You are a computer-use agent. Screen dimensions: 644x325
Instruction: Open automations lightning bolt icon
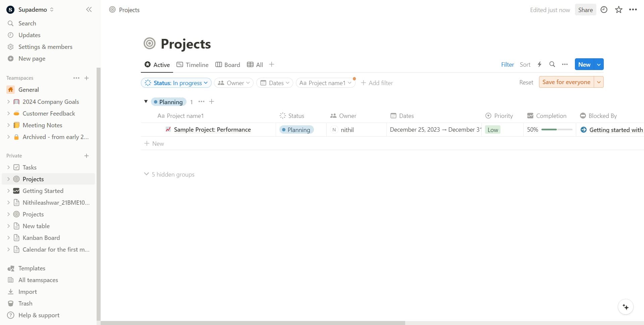pyautogui.click(x=539, y=64)
